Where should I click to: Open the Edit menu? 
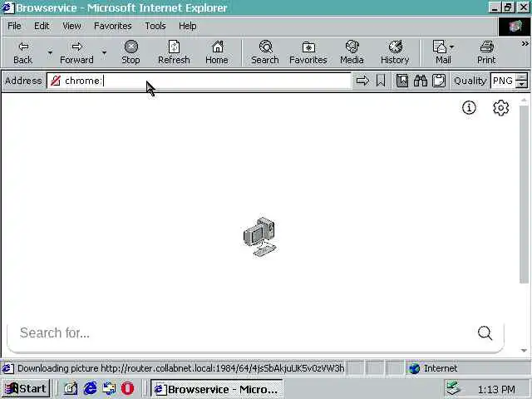(42, 26)
